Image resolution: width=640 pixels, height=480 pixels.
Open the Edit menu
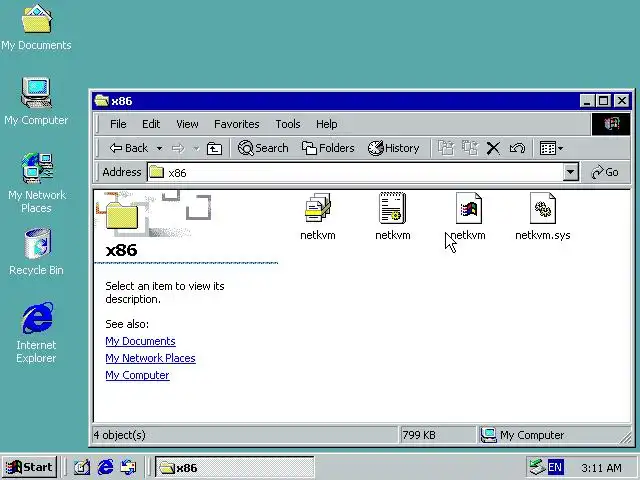(x=151, y=124)
